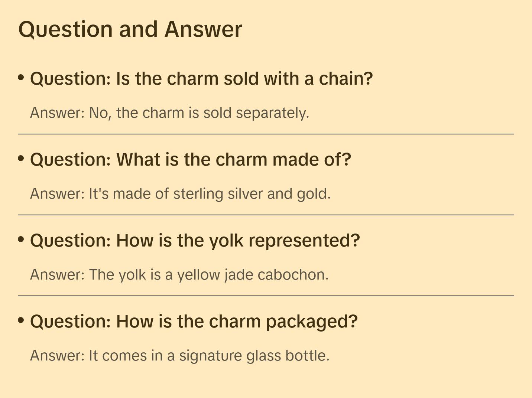Click the phrase "signature glass bottle"
The image size is (532, 398).
pos(253,356)
